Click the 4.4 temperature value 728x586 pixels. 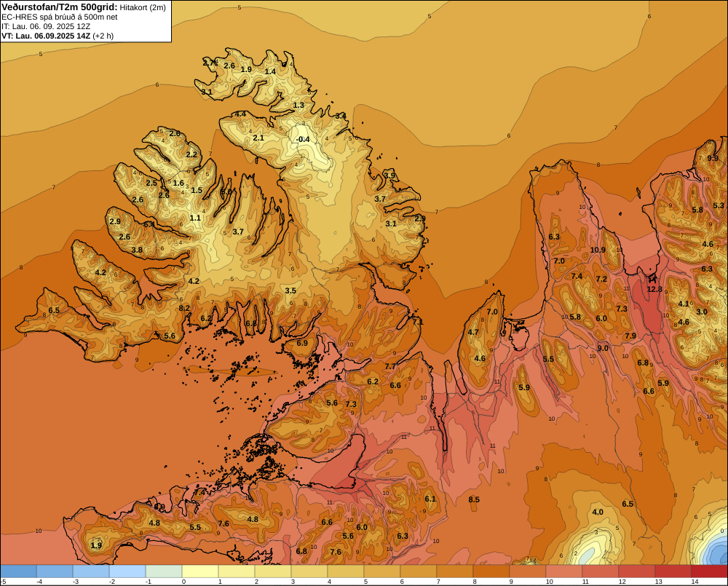[240, 114]
